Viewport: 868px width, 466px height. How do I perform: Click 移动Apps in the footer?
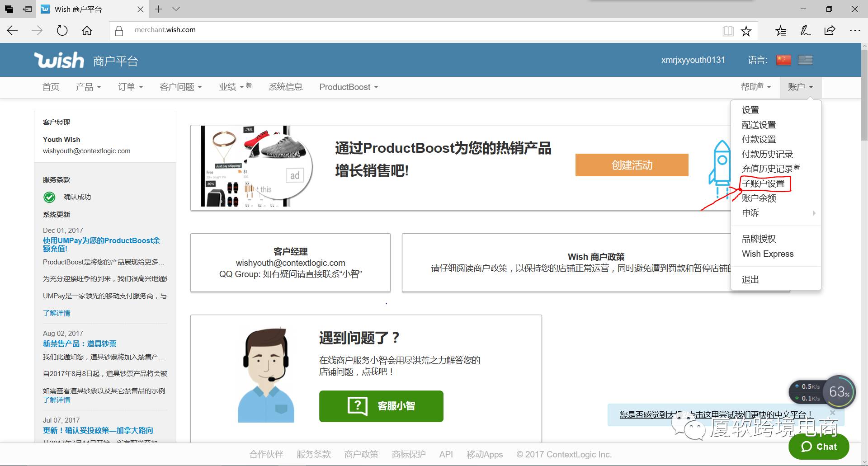pyautogui.click(x=485, y=454)
